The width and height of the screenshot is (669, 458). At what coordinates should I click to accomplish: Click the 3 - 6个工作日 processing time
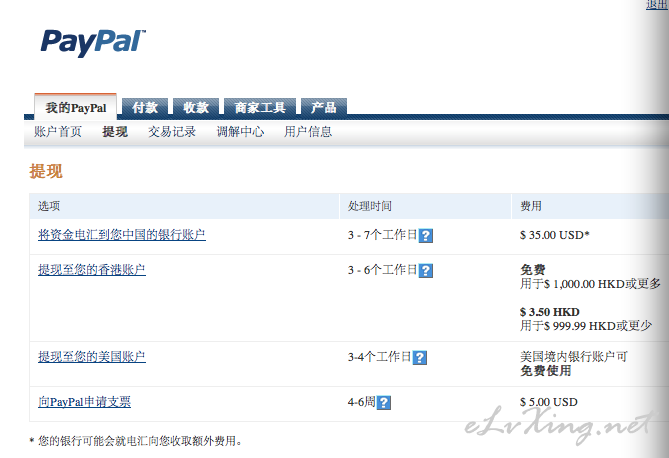point(382,270)
